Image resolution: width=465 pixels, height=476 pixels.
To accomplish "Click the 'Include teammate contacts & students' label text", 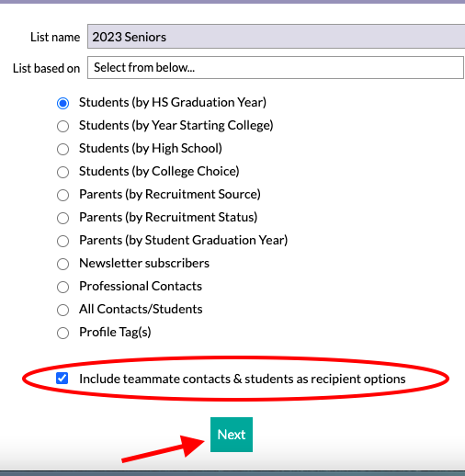I will [x=243, y=379].
